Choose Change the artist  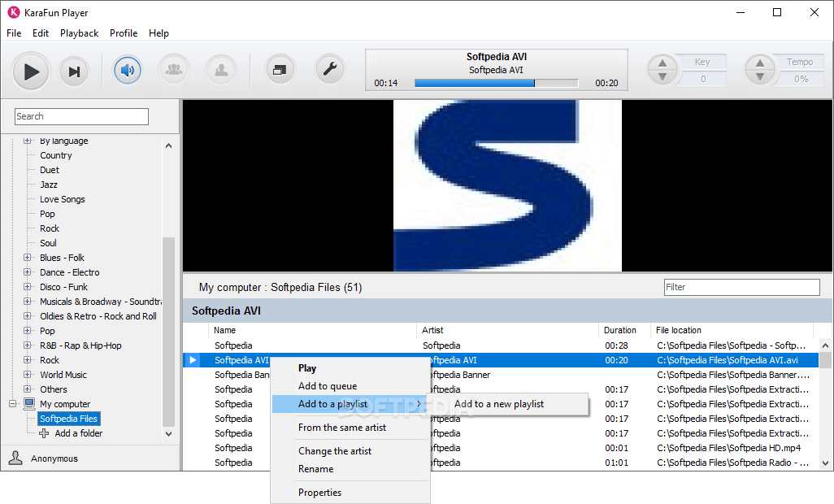click(x=350, y=451)
